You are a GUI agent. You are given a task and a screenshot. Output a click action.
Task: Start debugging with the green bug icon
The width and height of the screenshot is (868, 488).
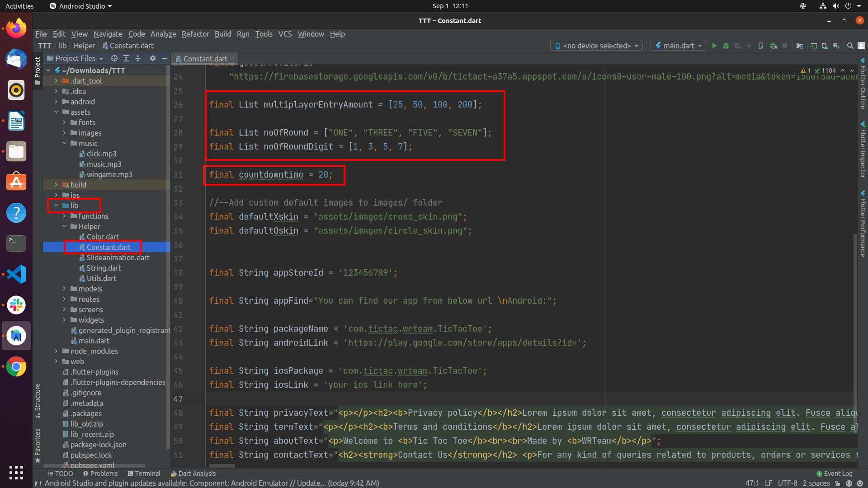pos(726,46)
